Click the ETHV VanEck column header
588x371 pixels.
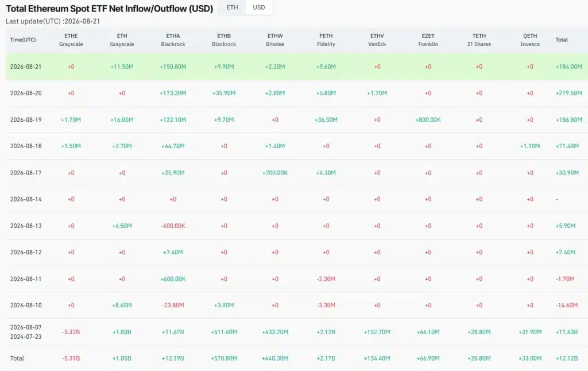pyautogui.click(x=377, y=40)
